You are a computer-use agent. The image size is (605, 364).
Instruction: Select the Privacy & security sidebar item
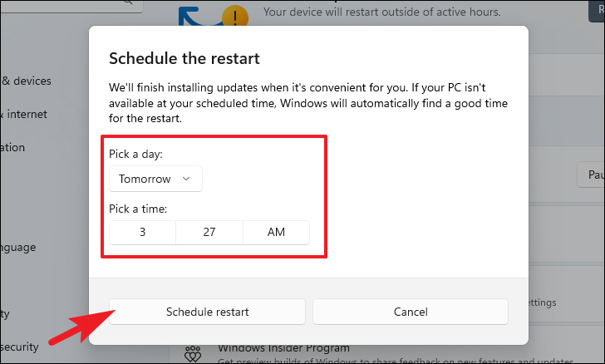click(19, 347)
